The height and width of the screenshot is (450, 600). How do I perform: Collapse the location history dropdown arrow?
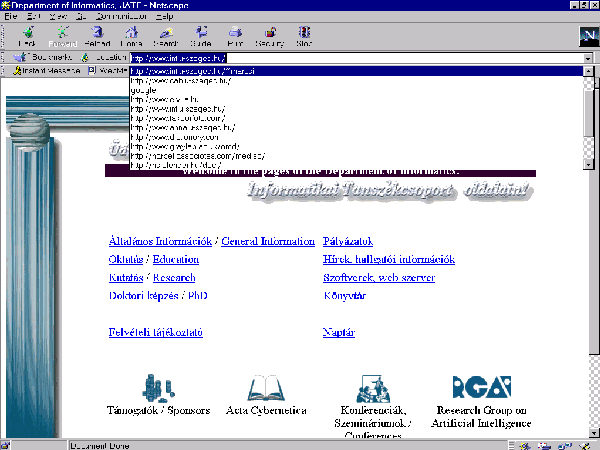pos(586,57)
